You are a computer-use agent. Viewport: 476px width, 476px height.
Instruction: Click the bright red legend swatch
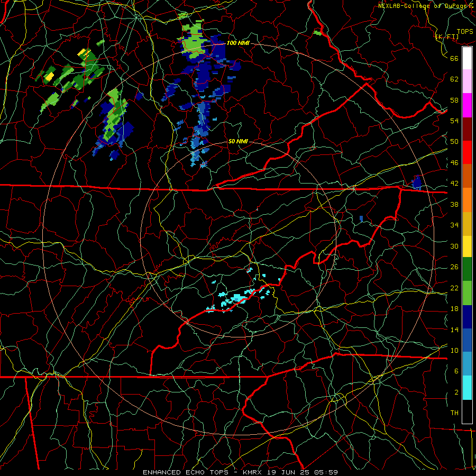(x=467, y=152)
